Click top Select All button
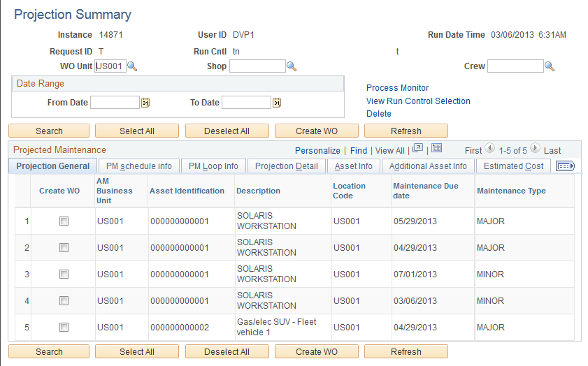This screenshot has height=366, width=588. tap(137, 131)
